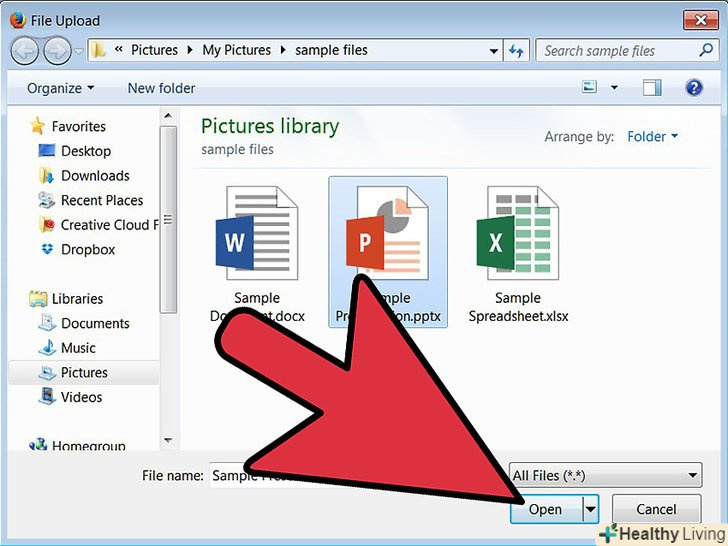Click New folder button

161,88
